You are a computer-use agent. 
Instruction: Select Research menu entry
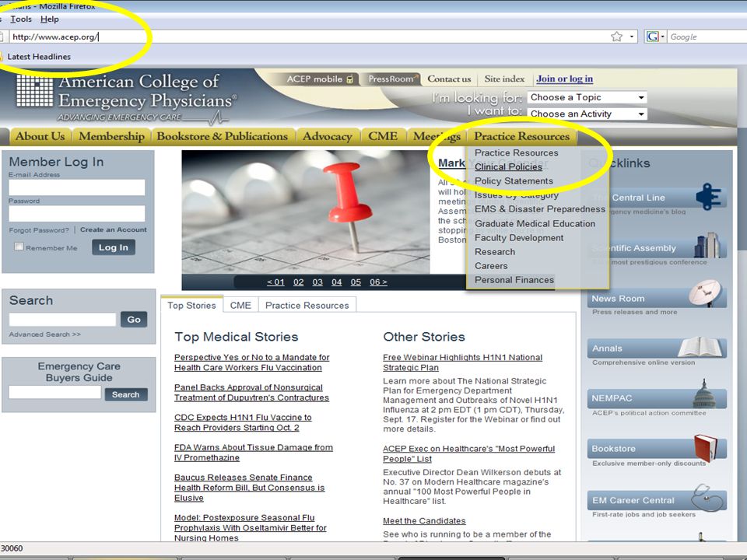(x=495, y=252)
